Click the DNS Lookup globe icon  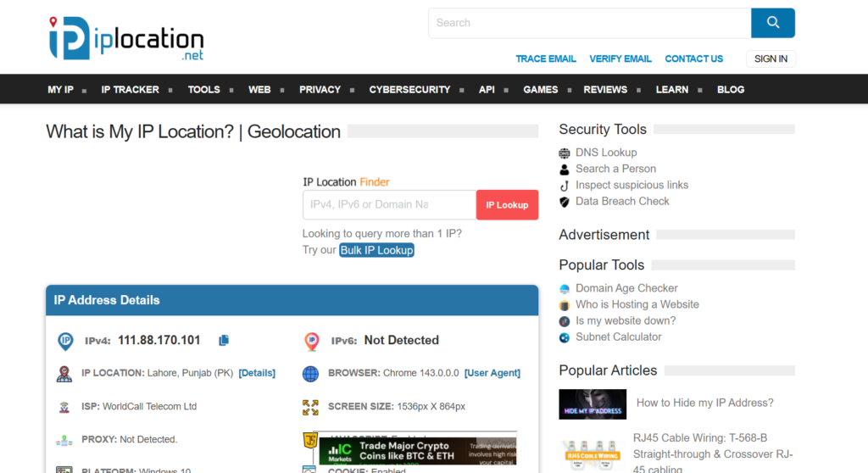tap(564, 153)
